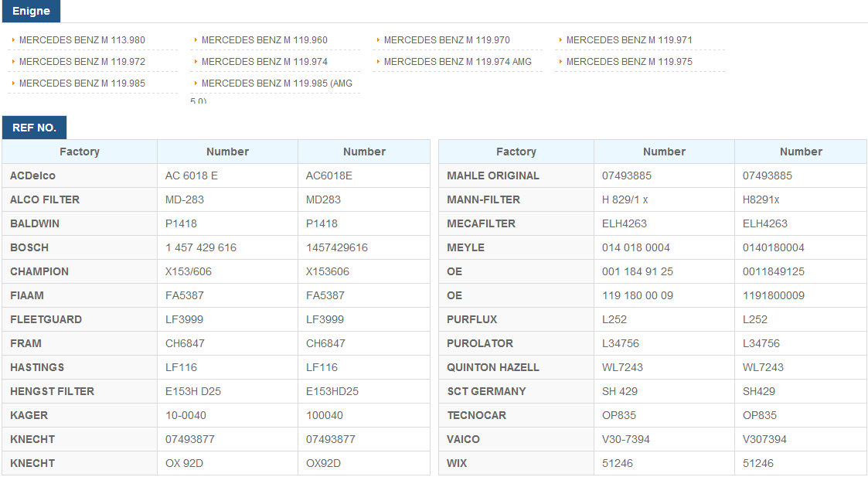Select the HASTINGS factory cell
The width and height of the screenshot is (868, 477).
[x=80, y=367]
